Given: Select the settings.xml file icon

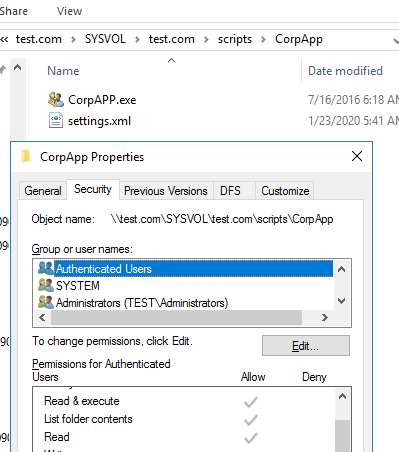Looking at the screenshot, I should pos(56,120).
